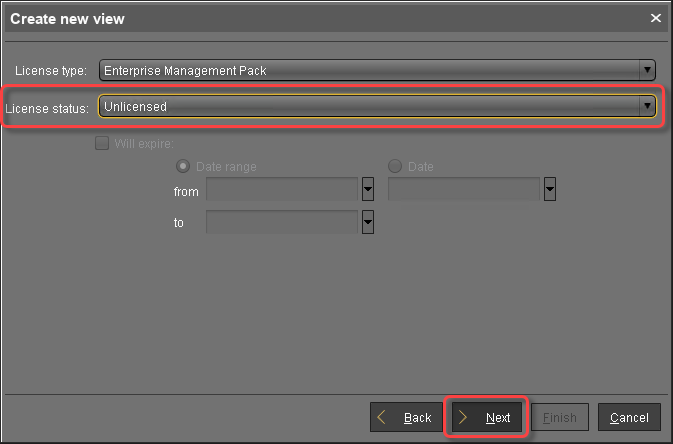Click the Create new view title bar

click(x=300, y=18)
